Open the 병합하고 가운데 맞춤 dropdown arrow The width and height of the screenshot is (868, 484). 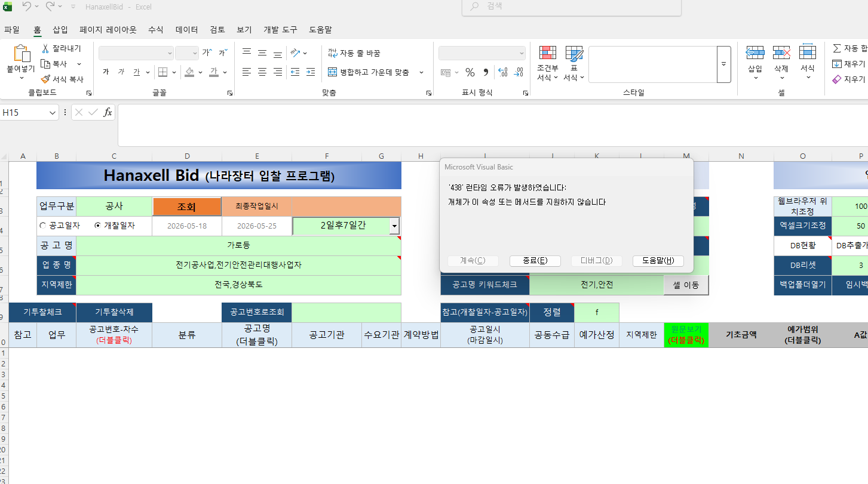[421, 72]
